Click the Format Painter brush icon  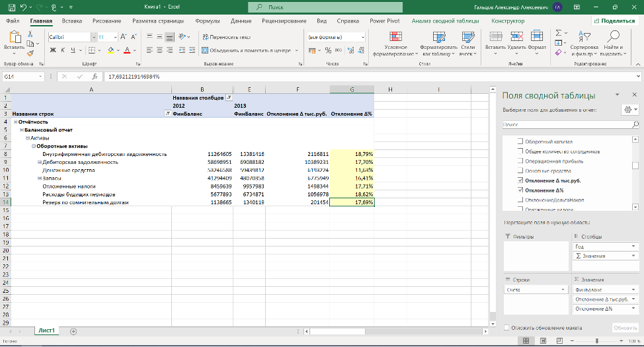[x=30, y=54]
